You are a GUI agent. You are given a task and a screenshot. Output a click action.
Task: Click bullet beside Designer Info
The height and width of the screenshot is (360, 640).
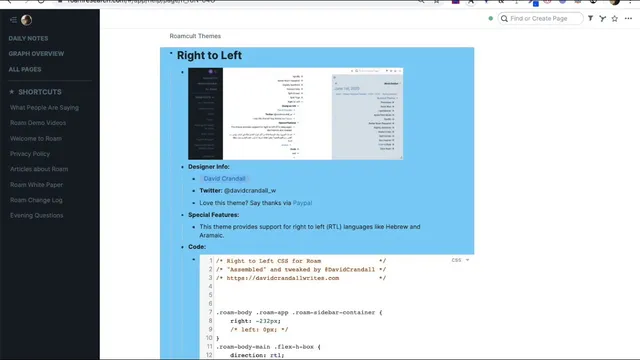coord(182,167)
